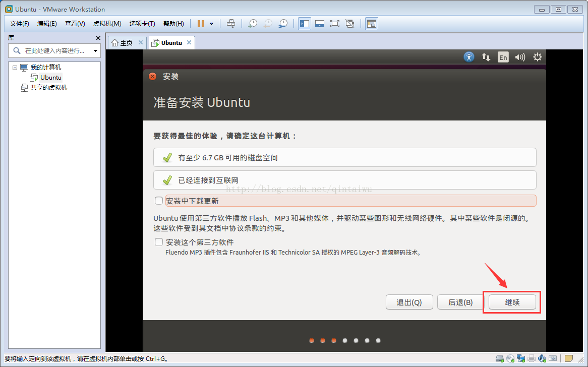Click the 继续 button
Image resolution: width=588 pixels, height=367 pixels.
[x=512, y=302]
